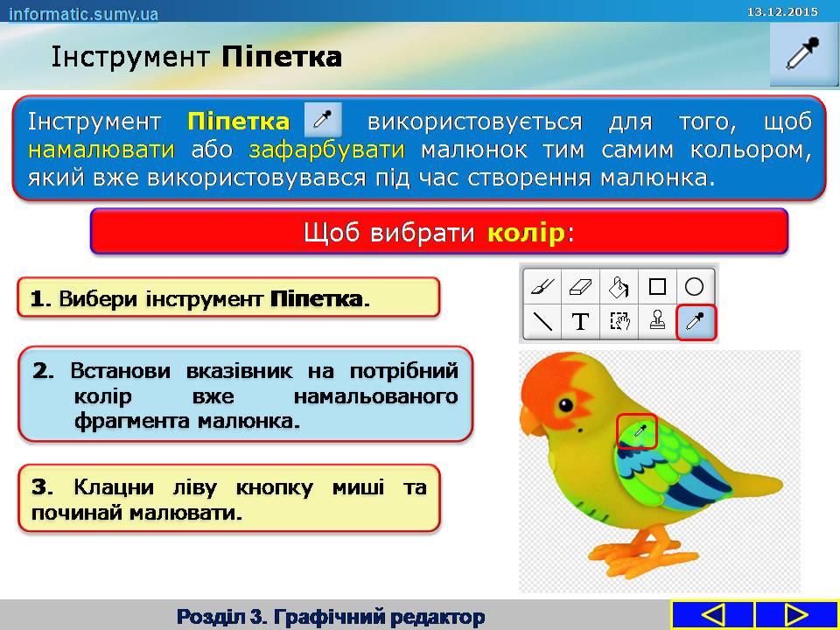Click the large eyedropper icon in header
The height and width of the screenshot is (630, 840).
click(x=803, y=55)
